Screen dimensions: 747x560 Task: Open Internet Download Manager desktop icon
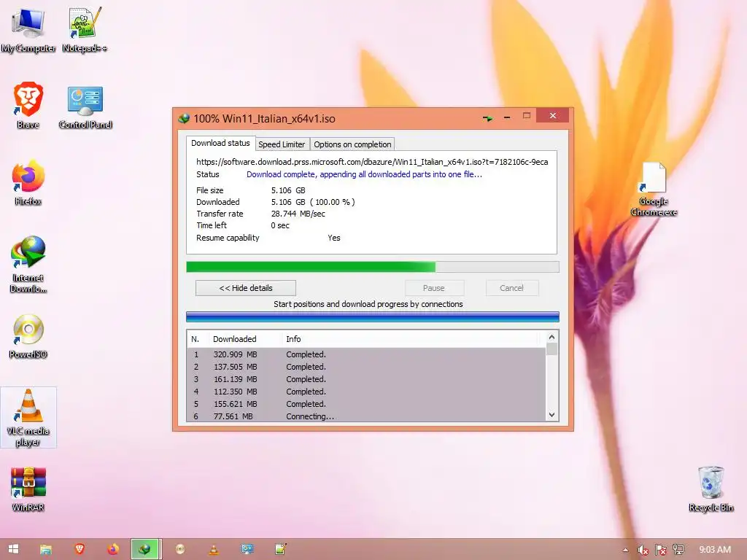pos(28,264)
